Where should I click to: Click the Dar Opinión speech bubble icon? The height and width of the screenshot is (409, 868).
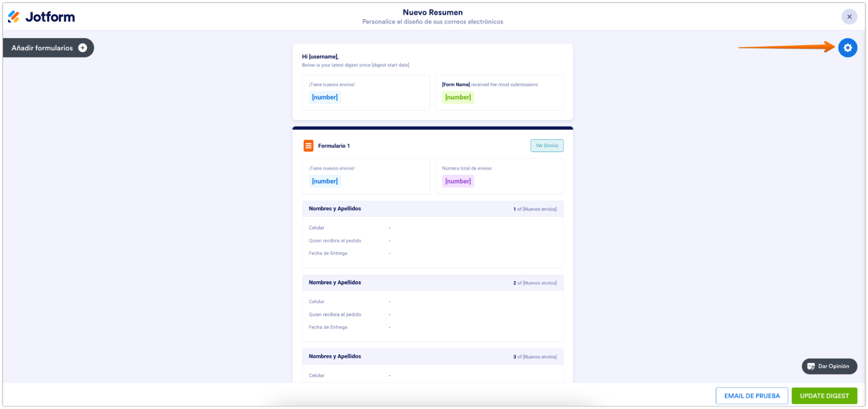click(811, 366)
